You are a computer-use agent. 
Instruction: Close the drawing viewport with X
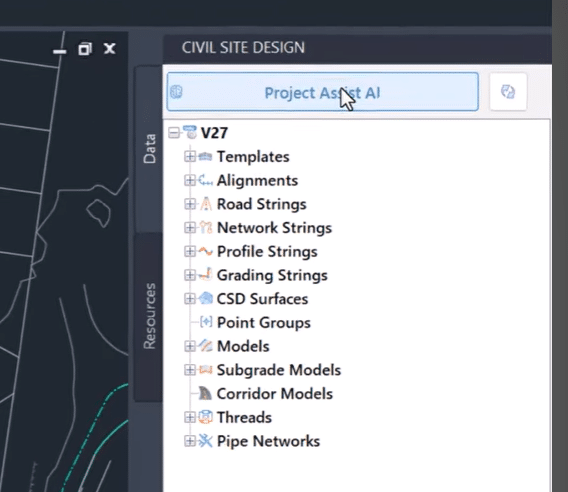(x=109, y=49)
